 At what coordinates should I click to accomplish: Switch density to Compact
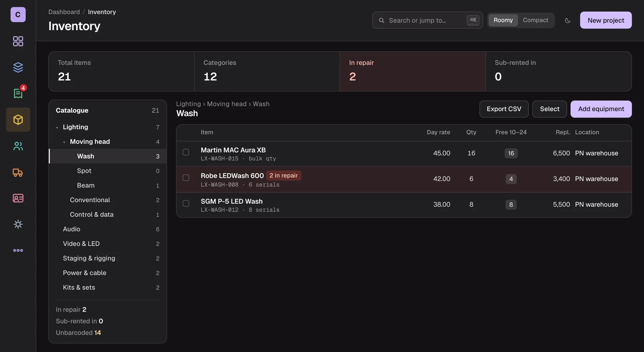[x=536, y=20]
